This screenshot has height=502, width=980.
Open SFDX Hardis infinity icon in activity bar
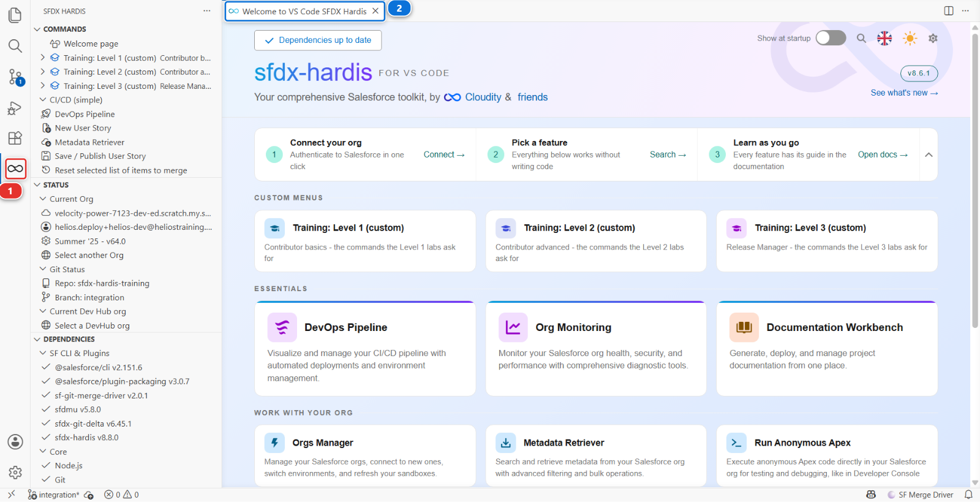15,169
